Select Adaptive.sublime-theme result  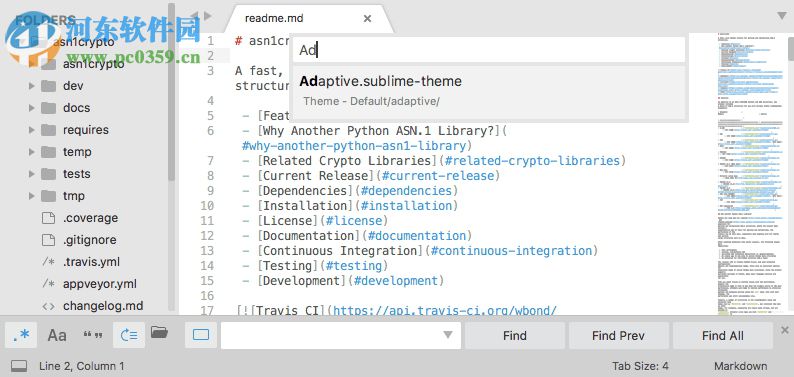point(489,91)
